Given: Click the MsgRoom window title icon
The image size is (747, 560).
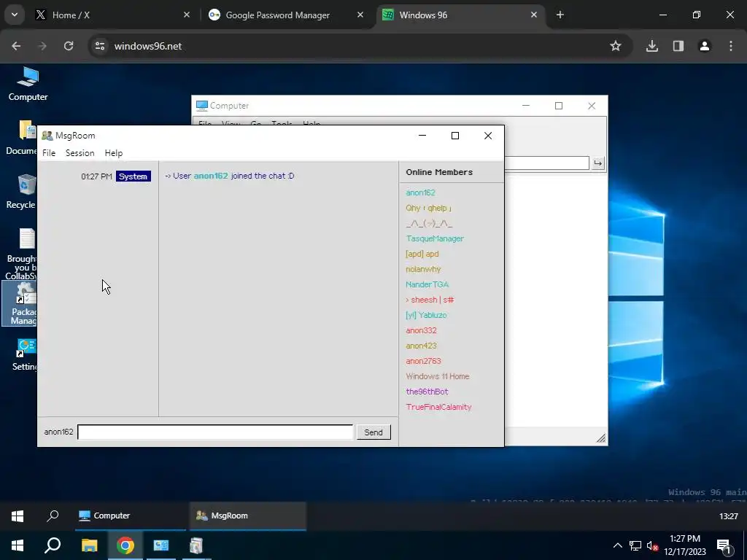Looking at the screenshot, I should (x=47, y=136).
